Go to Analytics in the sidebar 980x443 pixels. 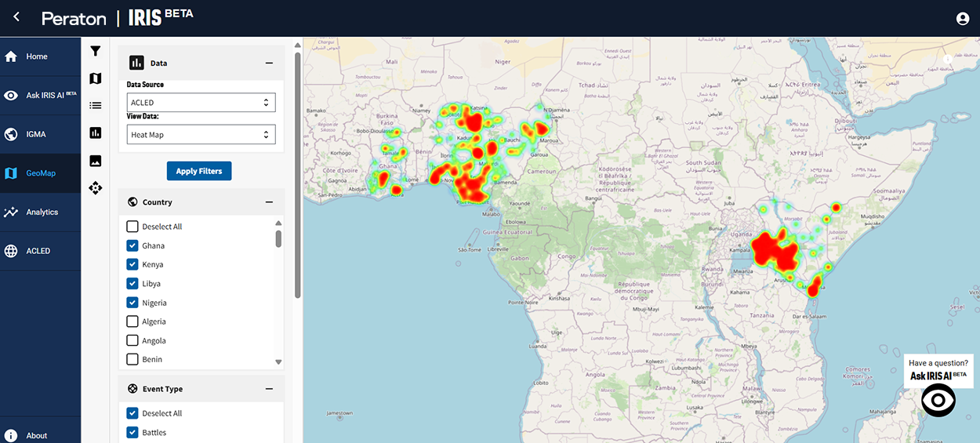(42, 212)
